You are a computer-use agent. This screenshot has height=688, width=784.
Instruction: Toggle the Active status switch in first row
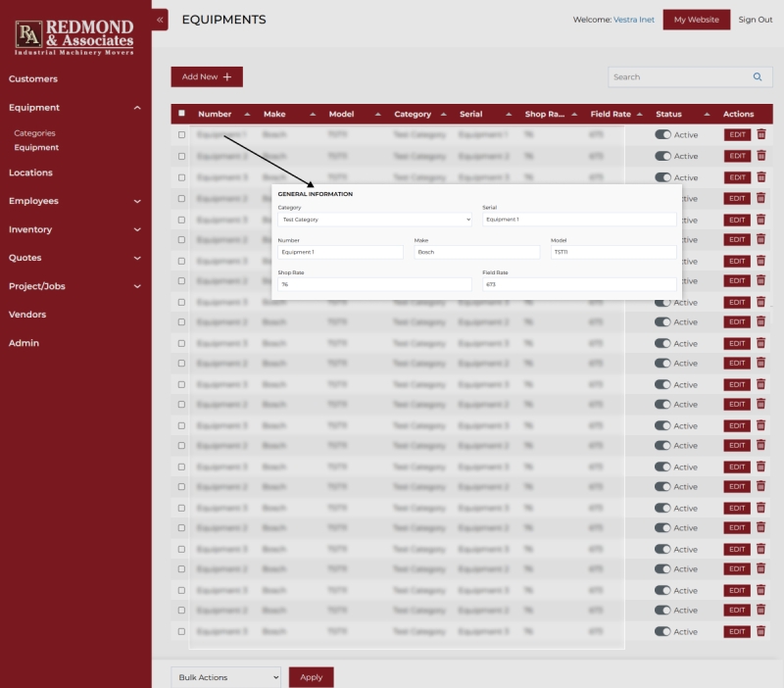pos(662,134)
